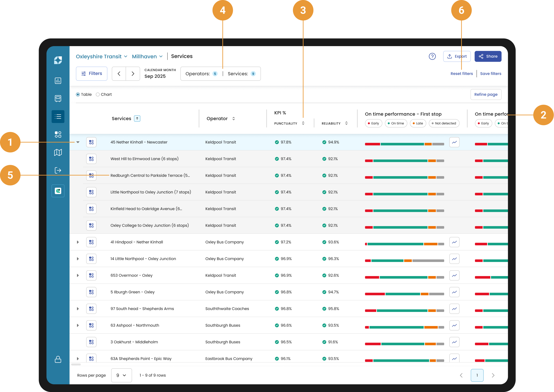Click the lock icon in sidebar
The width and height of the screenshot is (554, 392).
[x=58, y=359]
